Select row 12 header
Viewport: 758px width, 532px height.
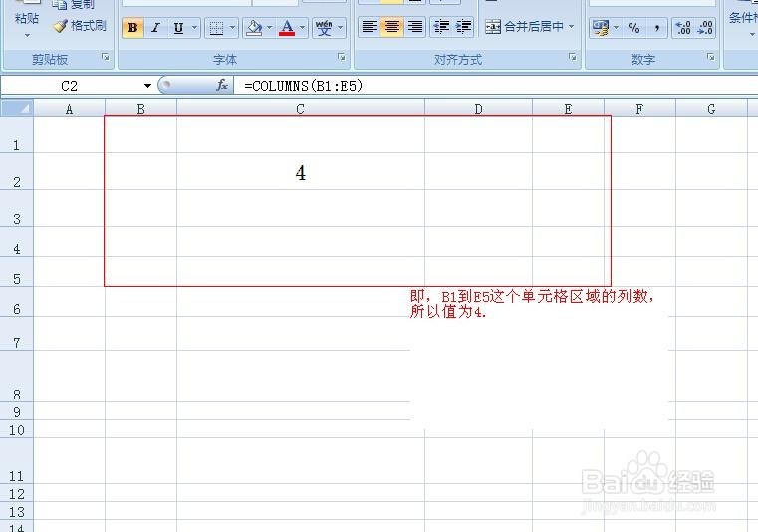pyautogui.click(x=17, y=493)
